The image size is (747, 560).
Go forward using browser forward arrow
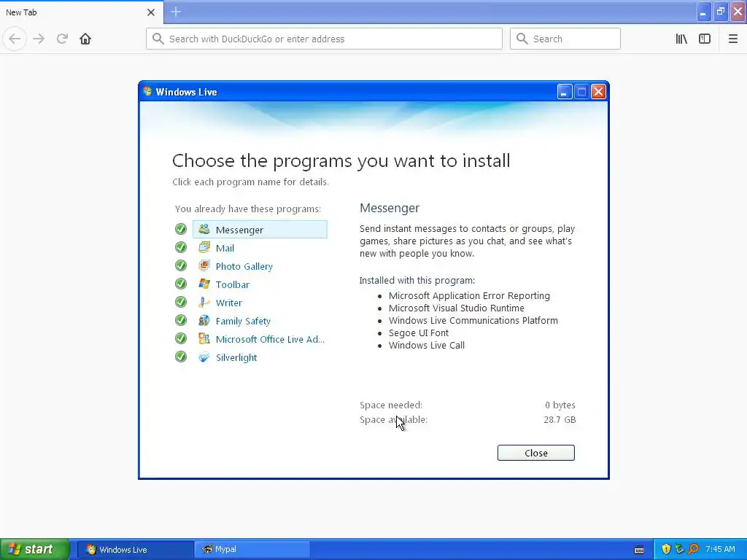coord(39,39)
